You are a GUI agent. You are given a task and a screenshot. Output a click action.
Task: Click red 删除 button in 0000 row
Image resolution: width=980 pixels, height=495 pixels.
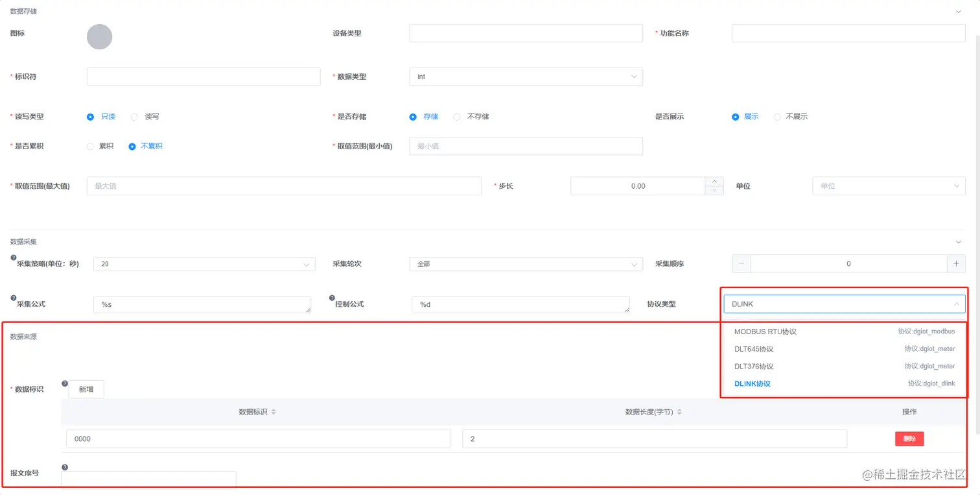coord(909,439)
